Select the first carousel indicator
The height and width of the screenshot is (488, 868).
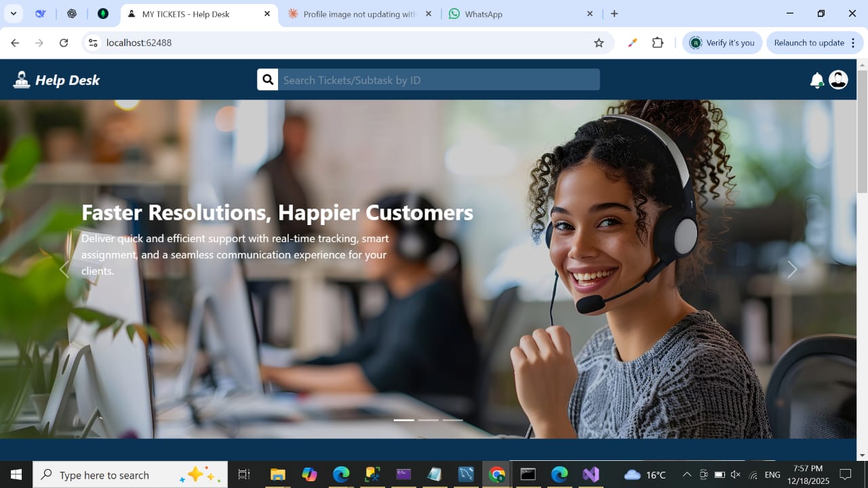(403, 420)
